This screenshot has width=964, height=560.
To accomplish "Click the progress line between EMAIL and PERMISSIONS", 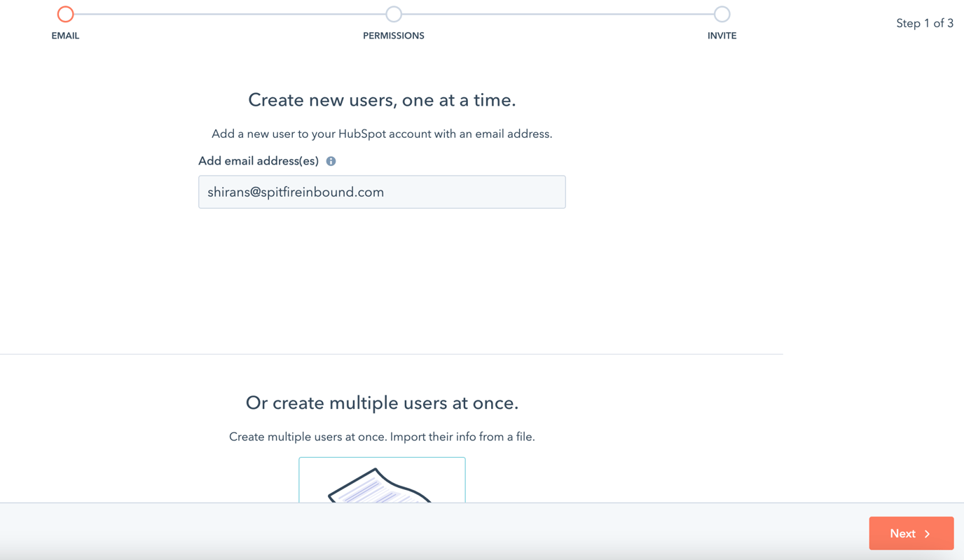I will click(x=229, y=13).
